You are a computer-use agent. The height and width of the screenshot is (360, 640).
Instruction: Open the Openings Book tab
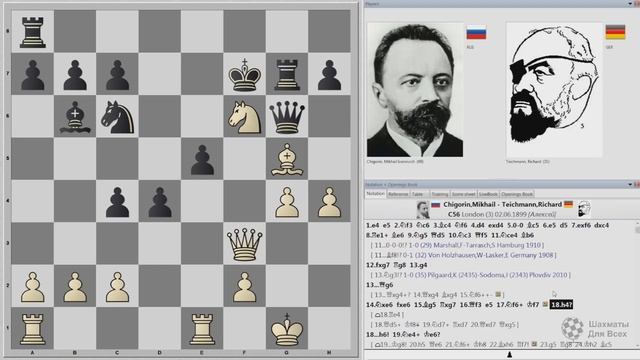pyautogui.click(x=517, y=194)
